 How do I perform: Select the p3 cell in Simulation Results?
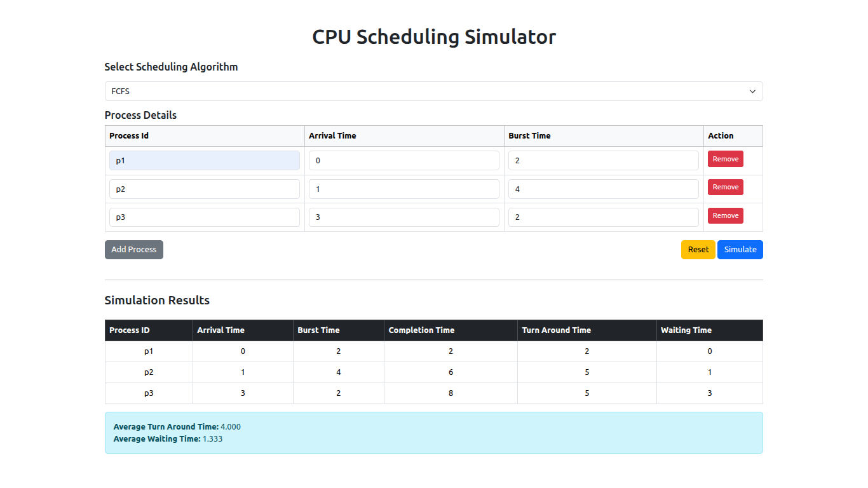tap(149, 393)
